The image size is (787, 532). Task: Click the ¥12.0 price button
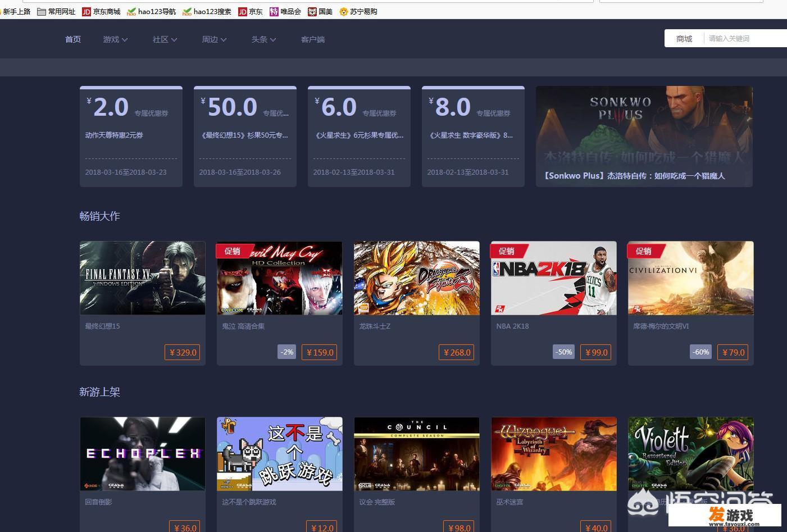(321, 528)
